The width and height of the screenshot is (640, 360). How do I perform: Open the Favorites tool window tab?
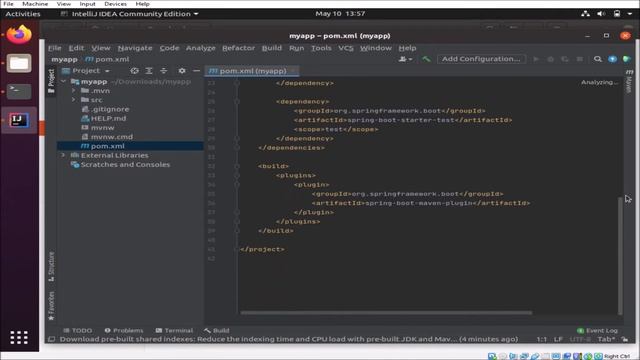point(51,305)
